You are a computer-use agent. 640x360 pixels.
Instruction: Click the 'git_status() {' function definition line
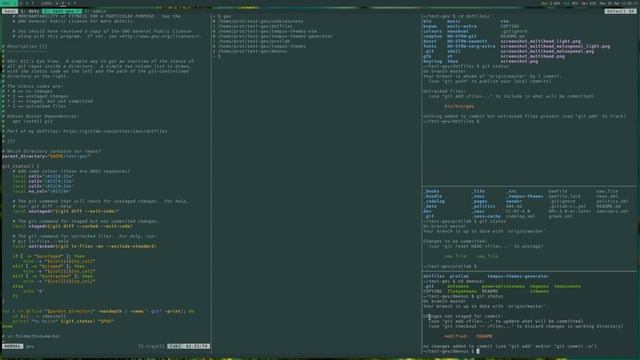pyautogui.click(x=20, y=166)
